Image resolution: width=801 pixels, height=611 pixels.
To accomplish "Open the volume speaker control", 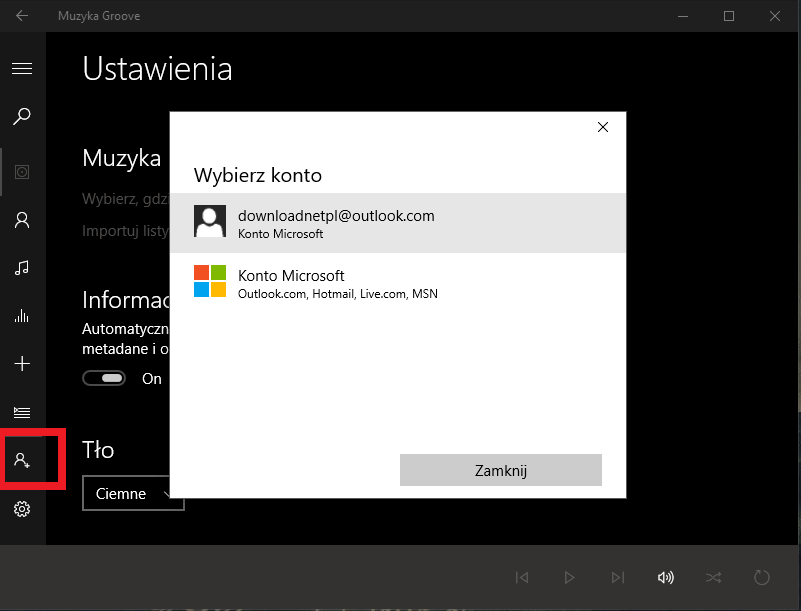I will click(x=666, y=577).
